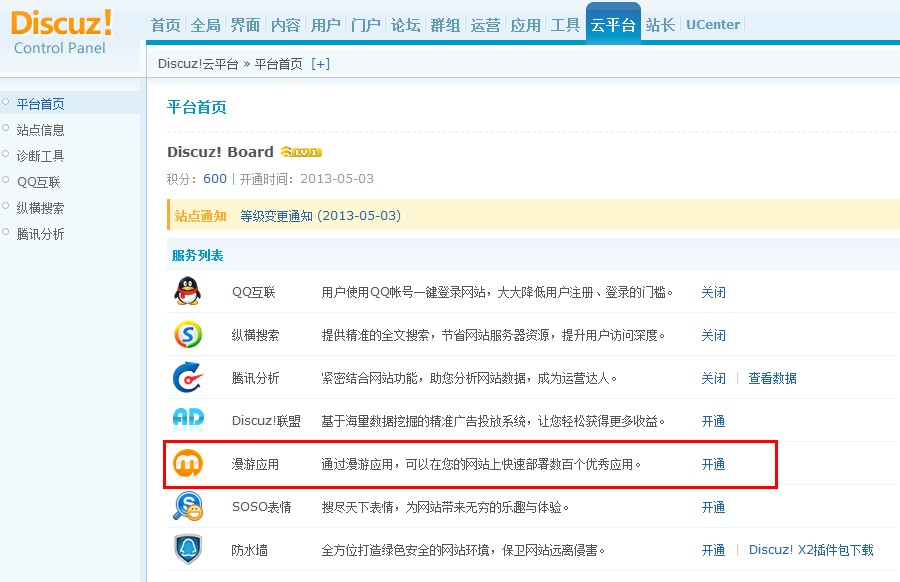Image resolution: width=900 pixels, height=582 pixels.
Task: Select 平台首页 in the sidebar
Action: point(40,104)
